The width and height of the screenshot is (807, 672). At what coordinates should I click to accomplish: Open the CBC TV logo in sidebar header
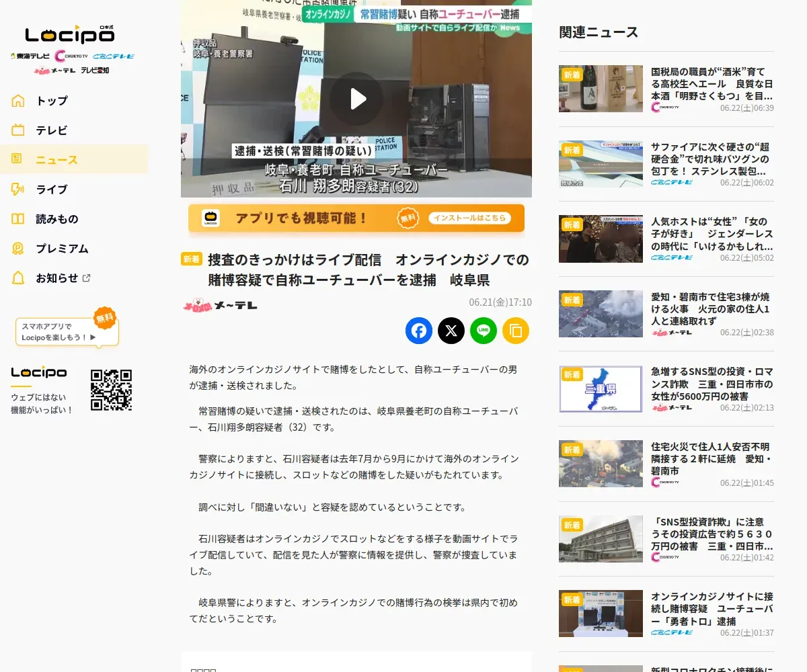114,56
